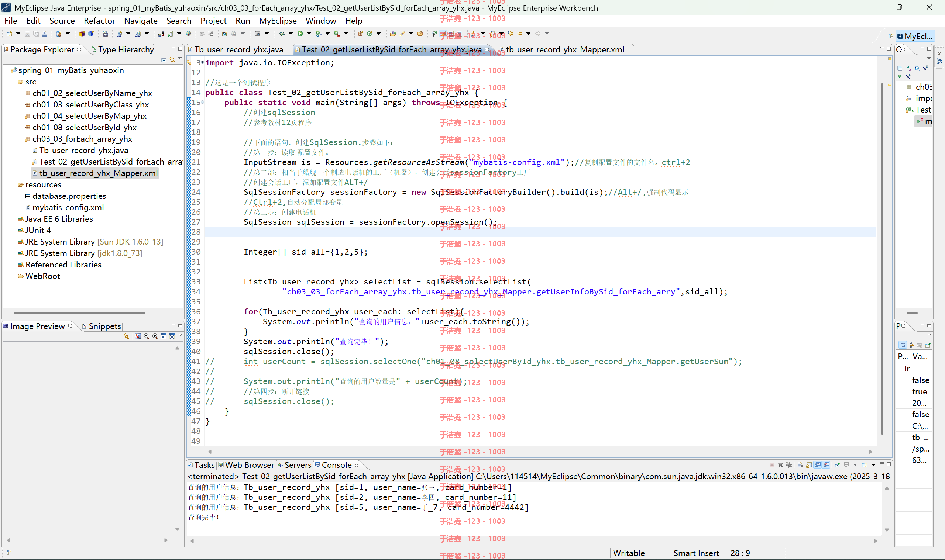Open the Navigate menu
Image resolution: width=945 pixels, height=560 pixels.
(x=140, y=21)
